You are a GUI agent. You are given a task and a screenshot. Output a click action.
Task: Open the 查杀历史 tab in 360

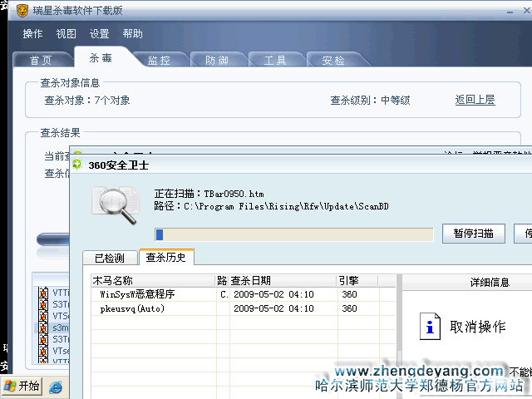click(x=166, y=257)
